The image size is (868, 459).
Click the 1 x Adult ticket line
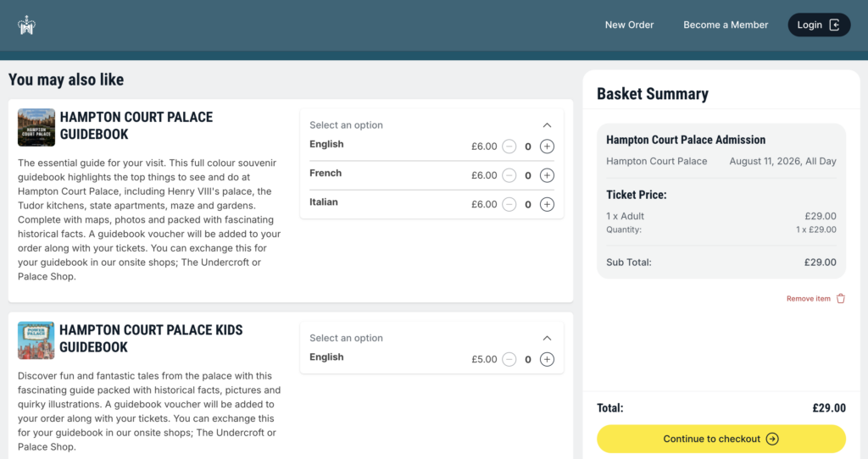click(721, 216)
